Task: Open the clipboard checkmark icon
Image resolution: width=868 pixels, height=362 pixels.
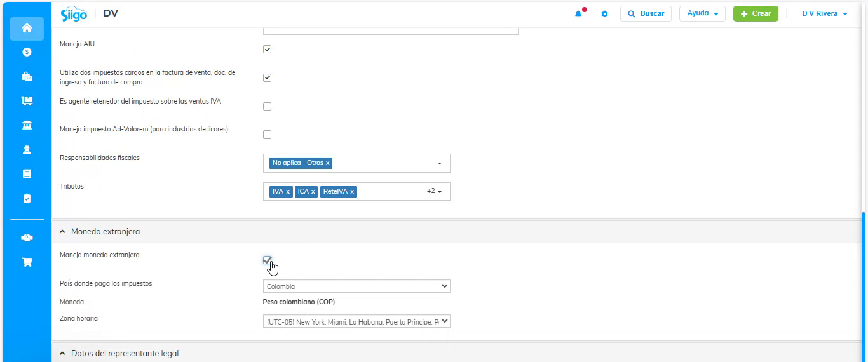Action: tap(27, 198)
